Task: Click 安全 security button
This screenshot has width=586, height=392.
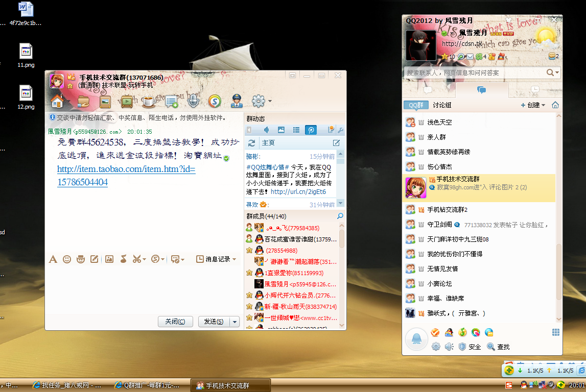Action: [470, 347]
